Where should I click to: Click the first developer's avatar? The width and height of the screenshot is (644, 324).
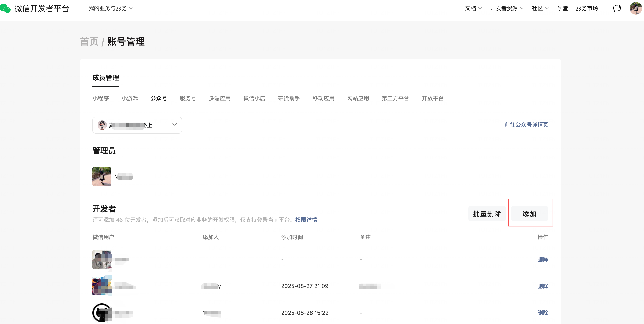(x=102, y=259)
